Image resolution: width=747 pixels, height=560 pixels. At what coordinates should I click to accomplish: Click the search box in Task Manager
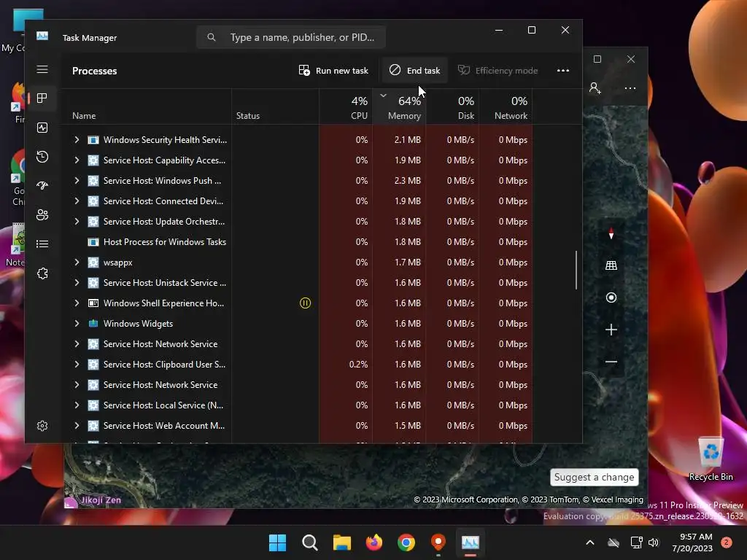[x=290, y=37]
